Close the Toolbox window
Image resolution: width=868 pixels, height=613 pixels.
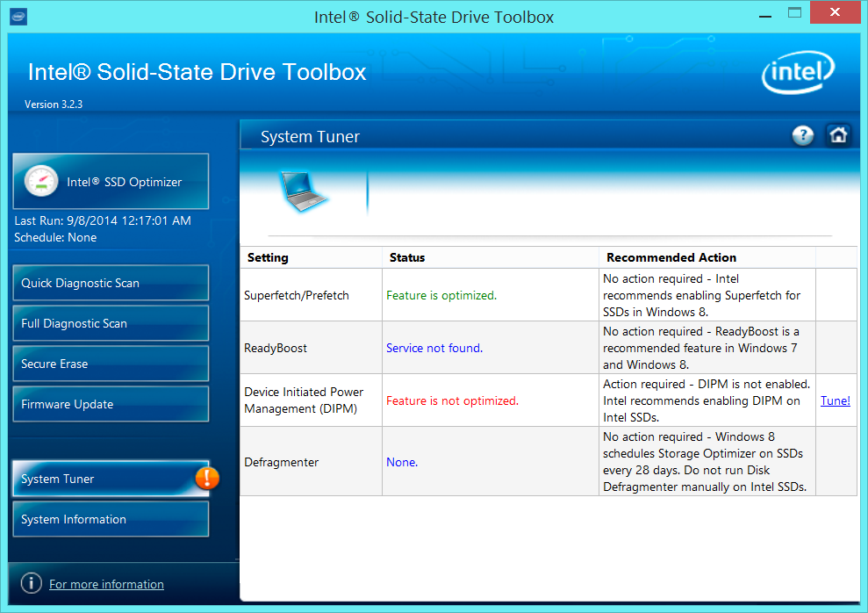835,12
